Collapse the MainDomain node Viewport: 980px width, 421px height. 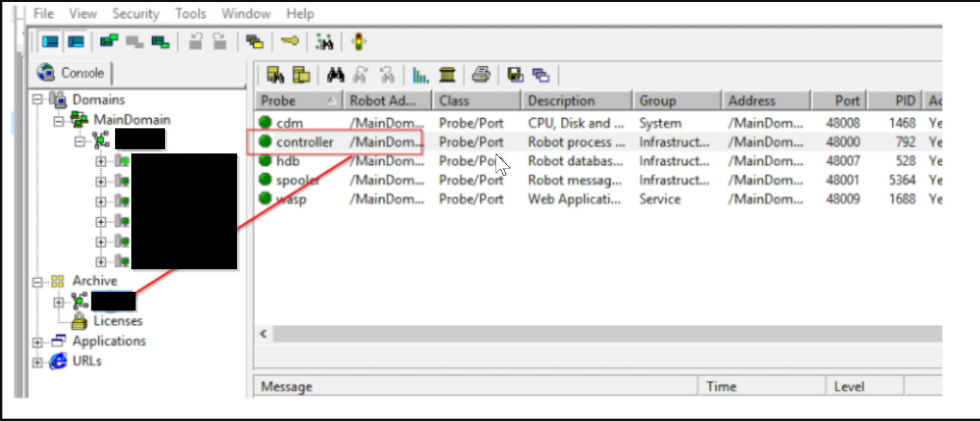pyautogui.click(x=59, y=121)
